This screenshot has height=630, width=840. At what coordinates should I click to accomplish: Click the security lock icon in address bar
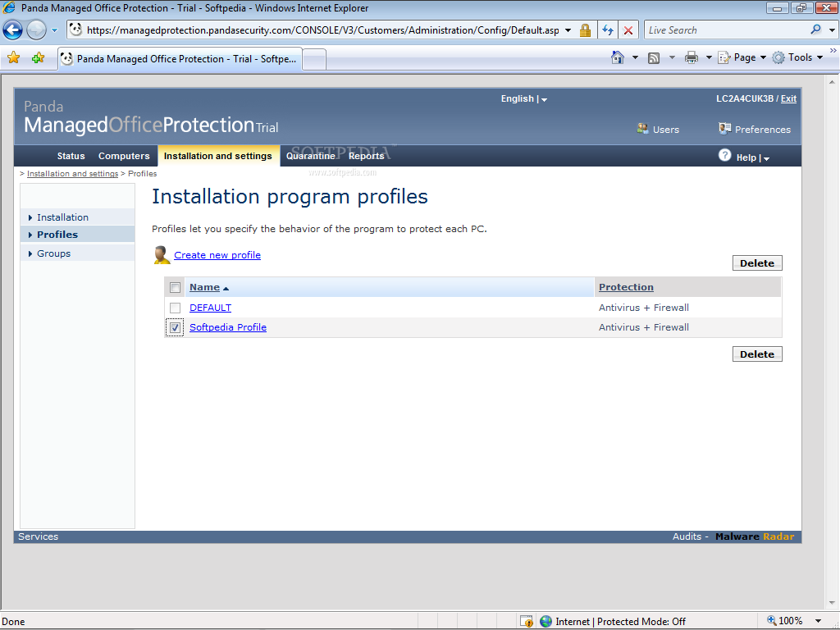click(585, 30)
